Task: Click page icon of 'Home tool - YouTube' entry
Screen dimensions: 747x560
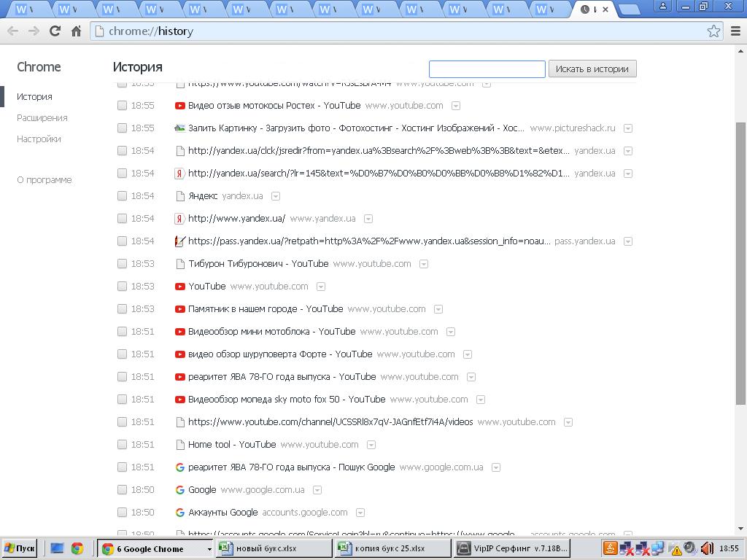Action: (x=180, y=445)
